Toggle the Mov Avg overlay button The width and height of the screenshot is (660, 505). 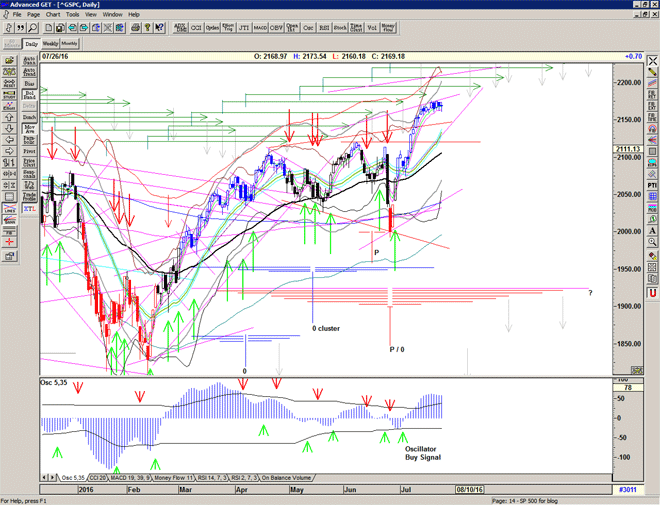[x=29, y=130]
